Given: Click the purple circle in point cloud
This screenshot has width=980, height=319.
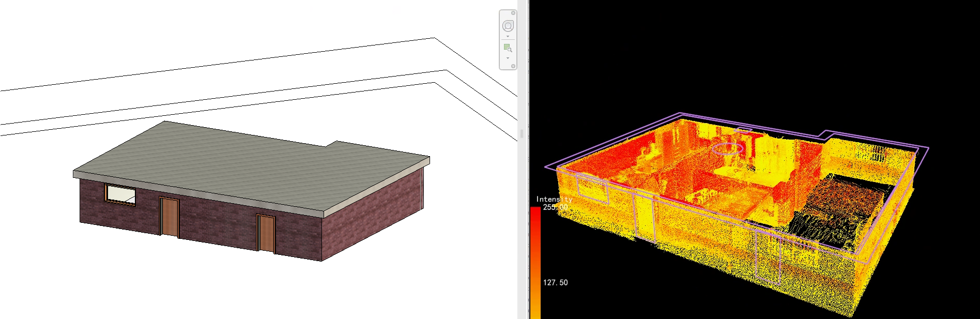Looking at the screenshot, I should pyautogui.click(x=728, y=149).
